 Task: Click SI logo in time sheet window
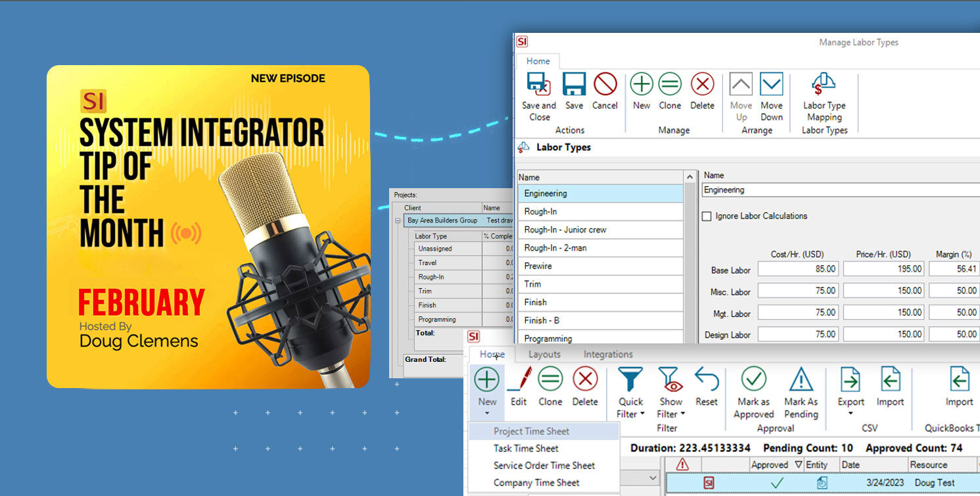pyautogui.click(x=474, y=337)
